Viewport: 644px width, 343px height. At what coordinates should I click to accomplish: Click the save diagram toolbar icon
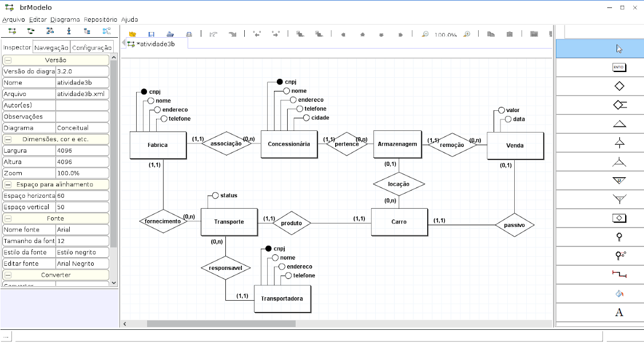coord(152,34)
